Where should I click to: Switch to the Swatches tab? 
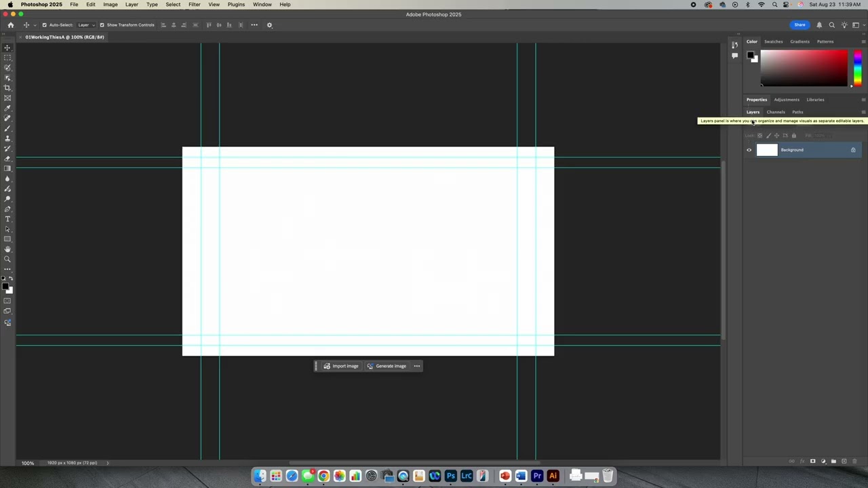tap(774, 41)
